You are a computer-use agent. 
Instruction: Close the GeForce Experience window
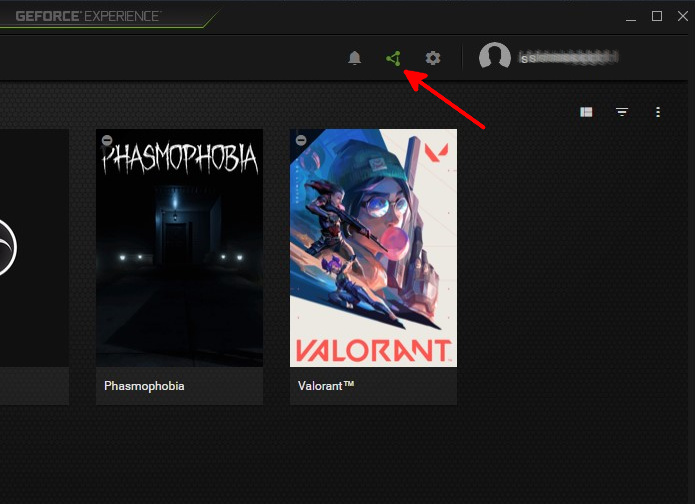coord(683,16)
